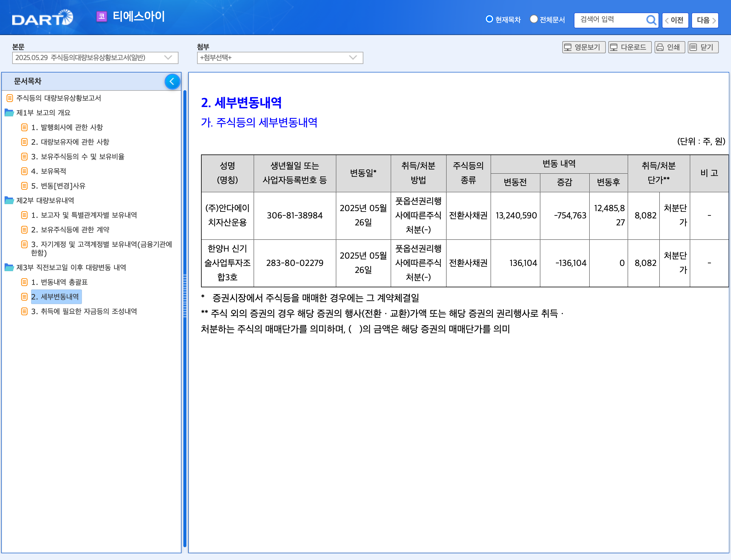Click value -136,104 in 증감 column
This screenshot has height=560, width=731.
[x=571, y=263]
